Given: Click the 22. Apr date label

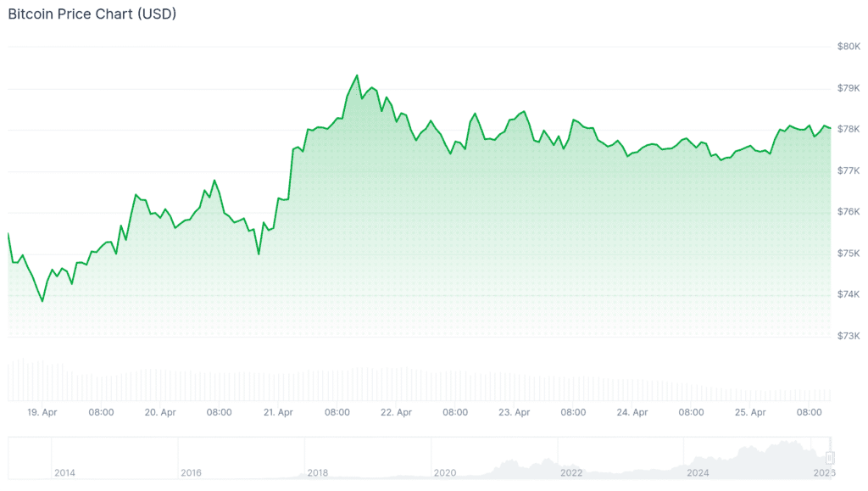Looking at the screenshot, I should tap(397, 413).
